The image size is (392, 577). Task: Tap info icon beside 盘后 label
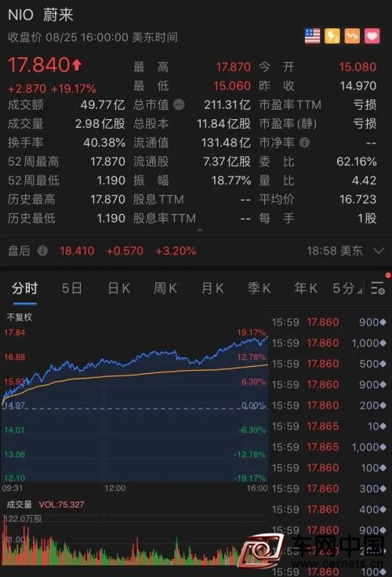[x=42, y=251]
